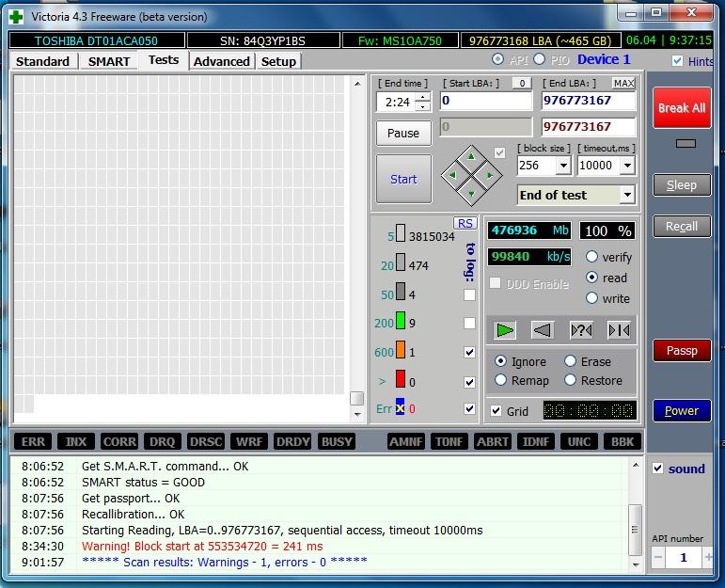
Task: Click the down arrow on the diamond pad
Action: pyautogui.click(x=471, y=194)
